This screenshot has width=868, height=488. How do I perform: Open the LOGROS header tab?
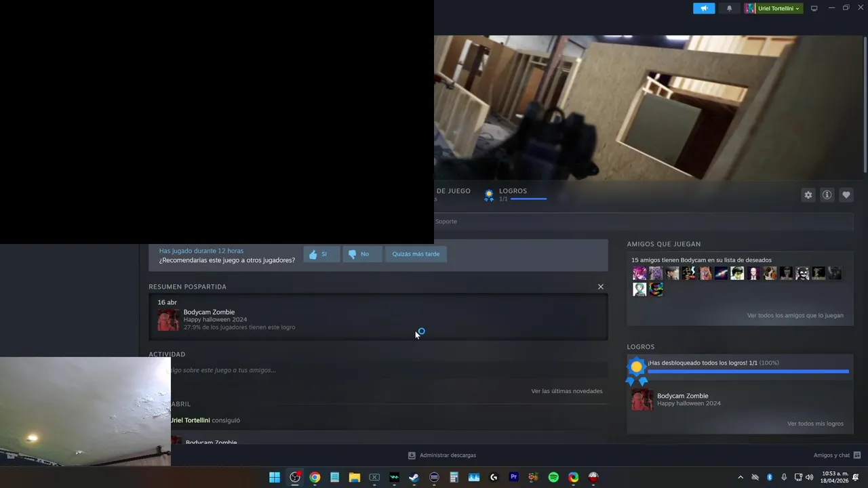tap(513, 191)
